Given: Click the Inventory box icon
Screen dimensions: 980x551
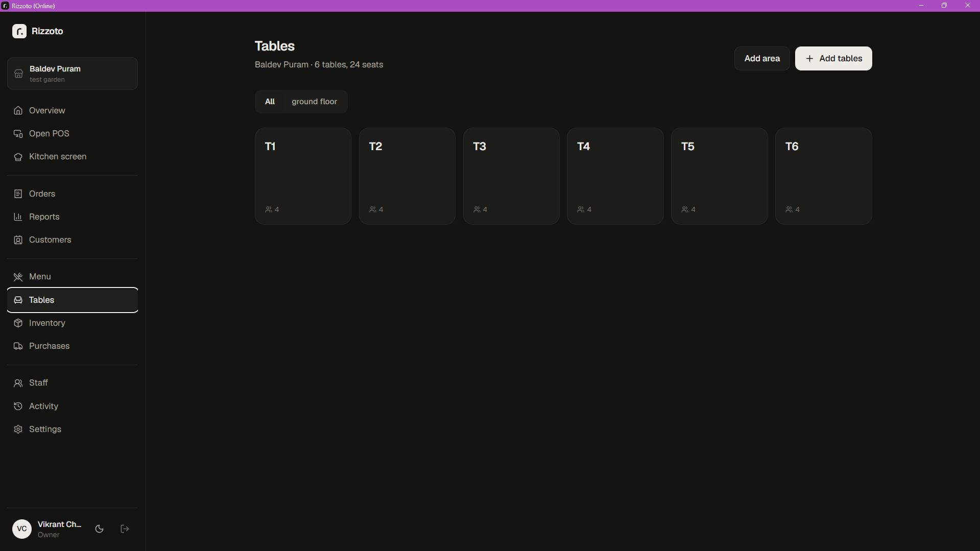Looking at the screenshot, I should coord(18,323).
